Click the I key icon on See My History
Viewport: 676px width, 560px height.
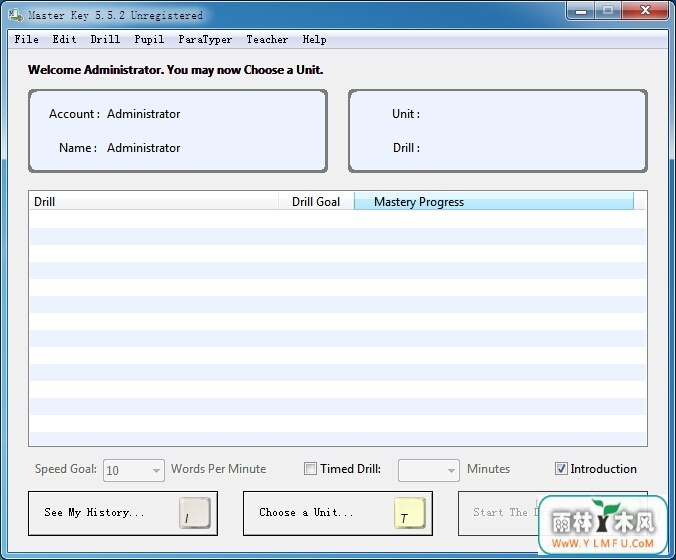coord(195,513)
